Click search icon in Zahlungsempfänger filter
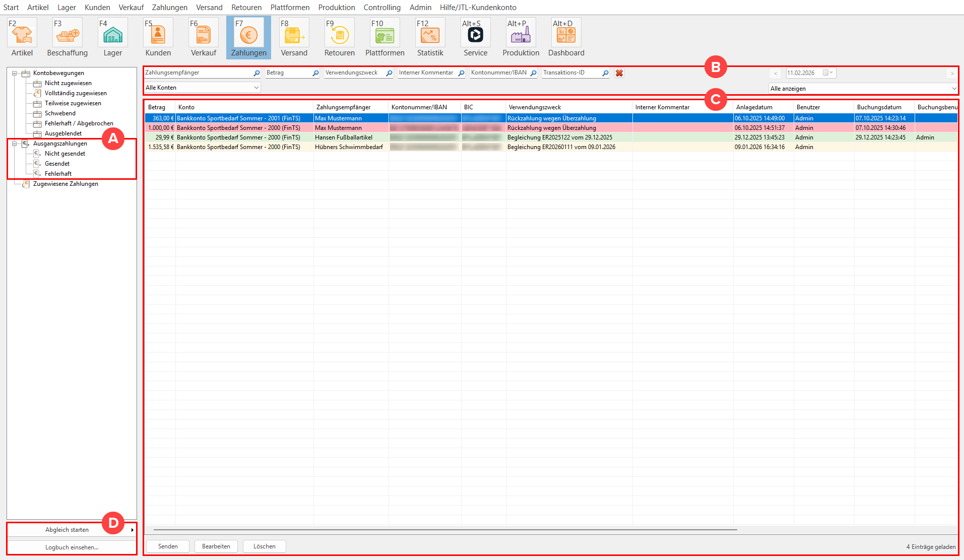The height and width of the screenshot is (560, 964). coord(256,73)
